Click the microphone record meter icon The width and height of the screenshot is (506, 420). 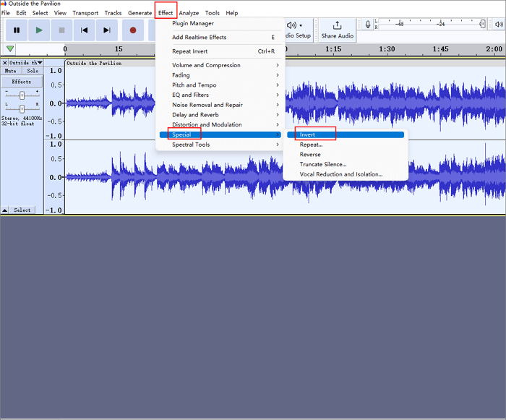point(368,25)
